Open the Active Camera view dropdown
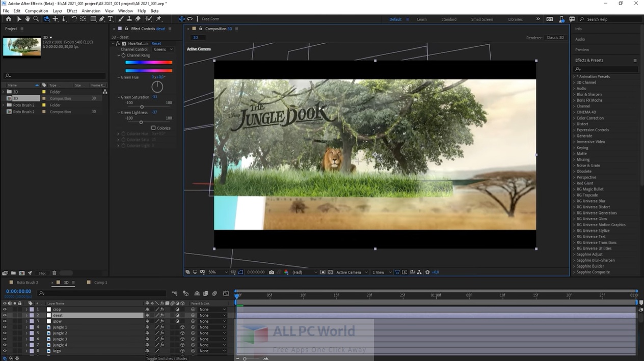Image resolution: width=644 pixels, height=361 pixels. [x=352, y=272]
